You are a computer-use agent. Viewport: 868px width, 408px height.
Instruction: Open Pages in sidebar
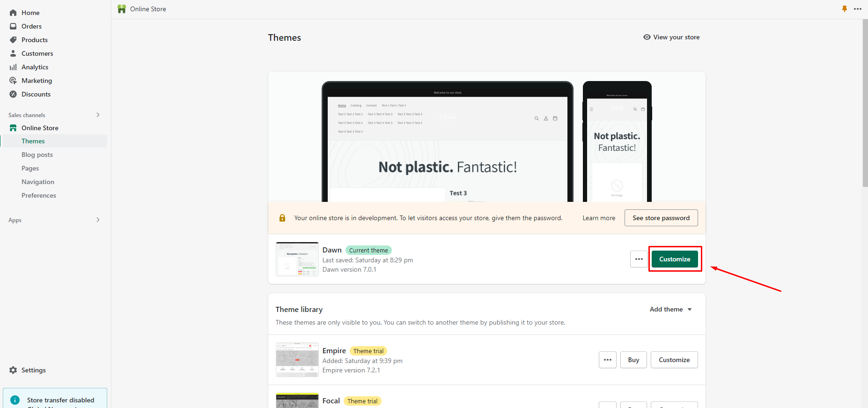coord(30,168)
